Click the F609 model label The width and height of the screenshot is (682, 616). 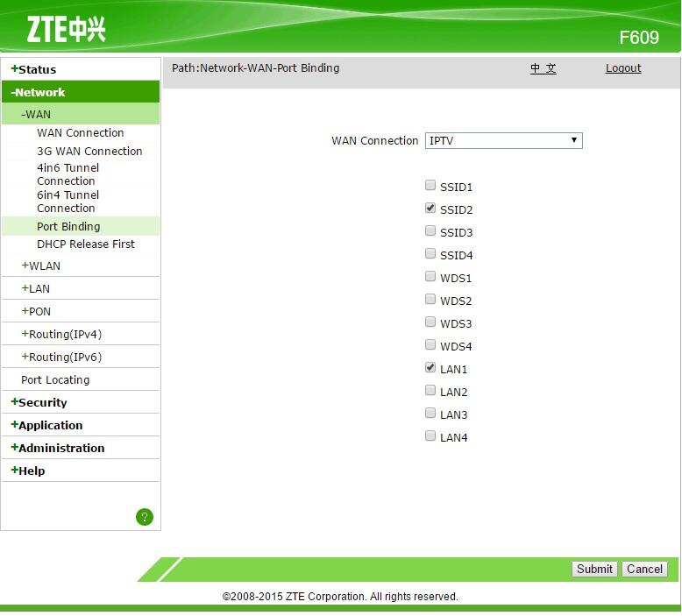coord(639,38)
